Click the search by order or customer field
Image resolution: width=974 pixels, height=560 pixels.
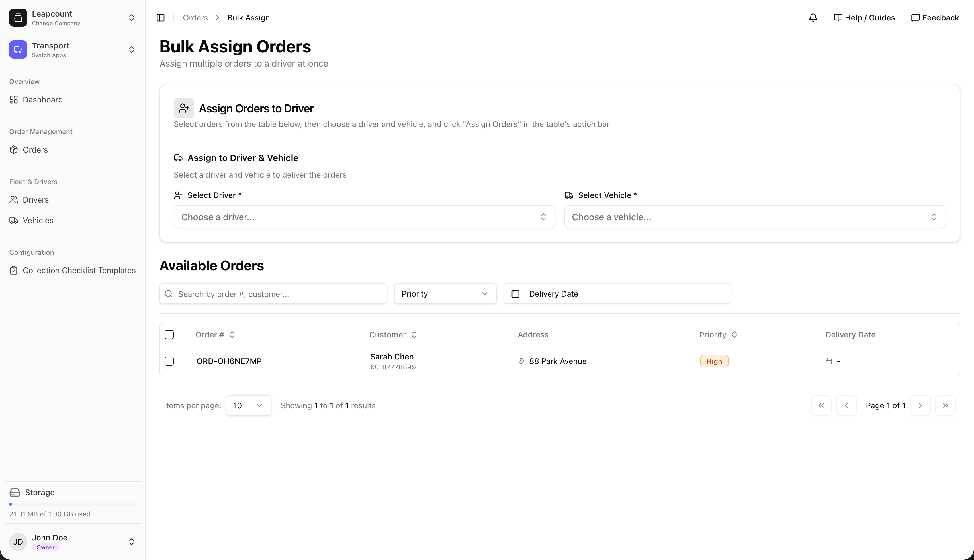coord(273,294)
